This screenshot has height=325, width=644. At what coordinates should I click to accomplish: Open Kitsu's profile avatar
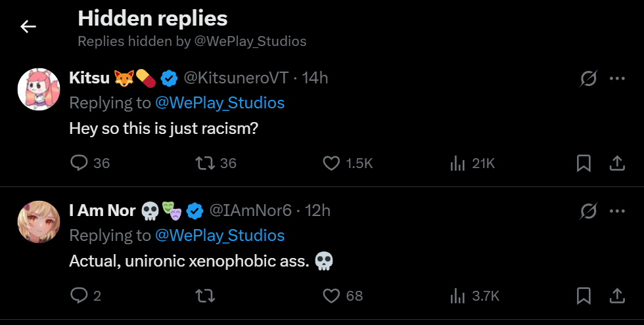pyautogui.click(x=39, y=89)
